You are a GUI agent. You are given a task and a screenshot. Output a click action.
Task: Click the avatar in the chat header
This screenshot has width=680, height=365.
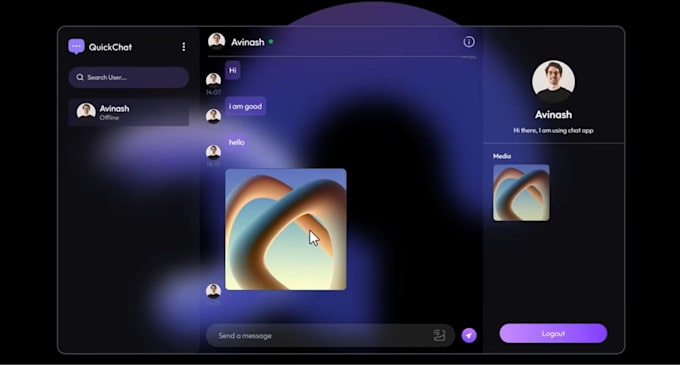coord(216,42)
